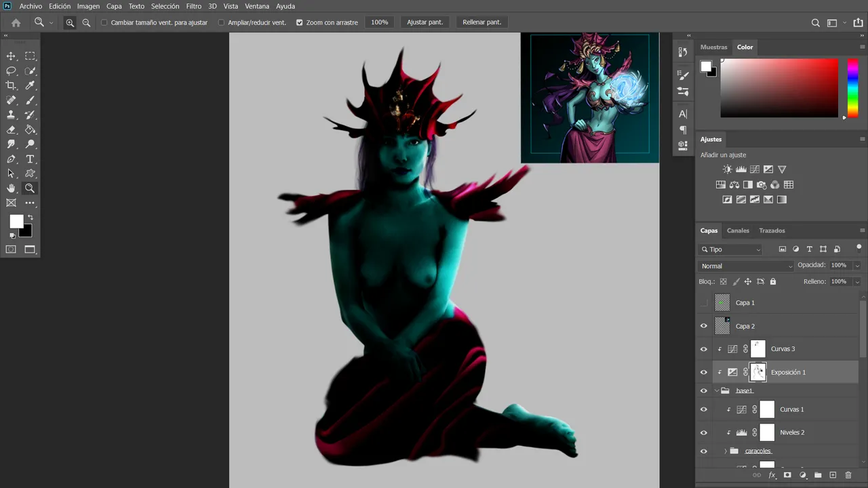Add layer mask icon
The width and height of the screenshot is (868, 488).
click(x=787, y=475)
